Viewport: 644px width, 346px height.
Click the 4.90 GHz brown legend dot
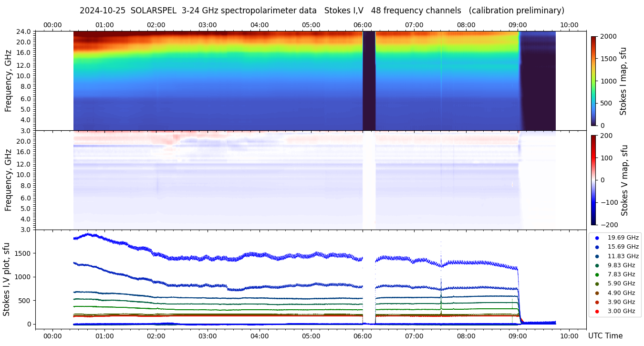[597, 293]
